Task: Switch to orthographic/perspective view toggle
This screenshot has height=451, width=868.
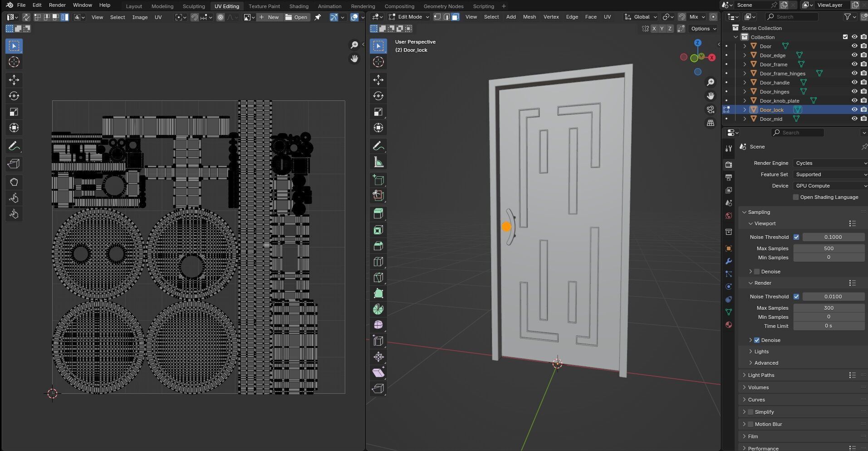Action: click(711, 123)
